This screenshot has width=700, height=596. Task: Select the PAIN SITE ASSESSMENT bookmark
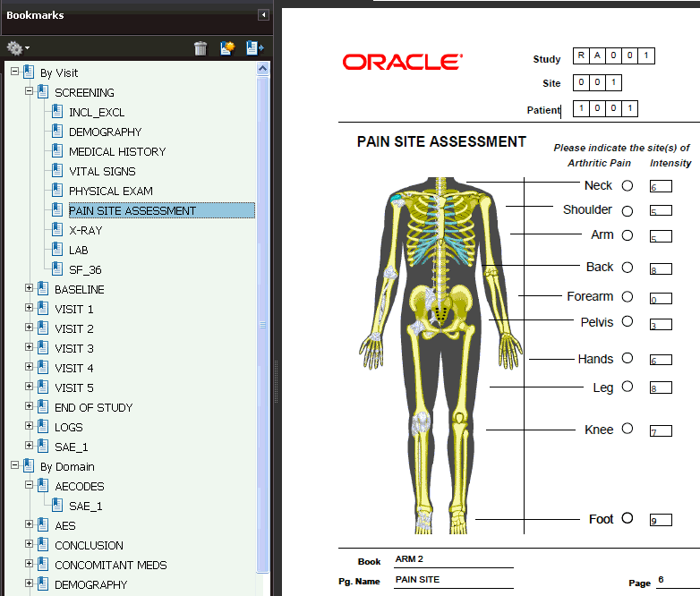(162, 210)
